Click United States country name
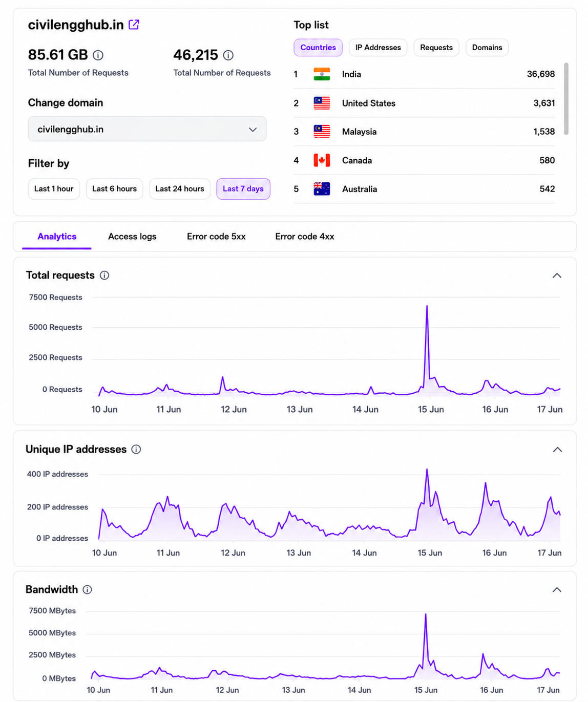588x702 pixels. pyautogui.click(x=369, y=103)
